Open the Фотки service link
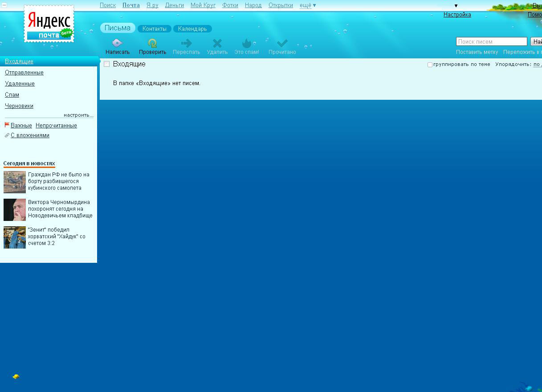Viewport: 542px width, 392px height. (230, 5)
